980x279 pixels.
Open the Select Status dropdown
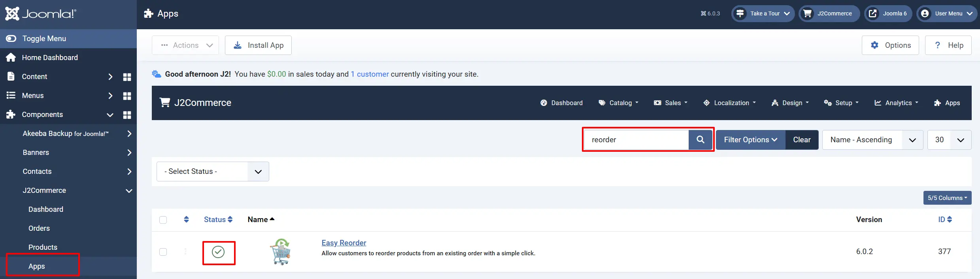(x=213, y=172)
